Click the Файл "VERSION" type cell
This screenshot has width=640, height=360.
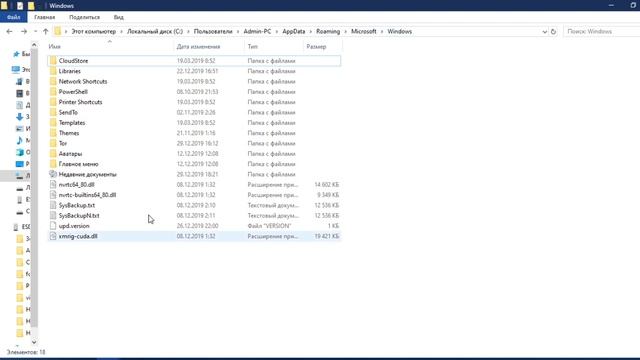point(269,226)
